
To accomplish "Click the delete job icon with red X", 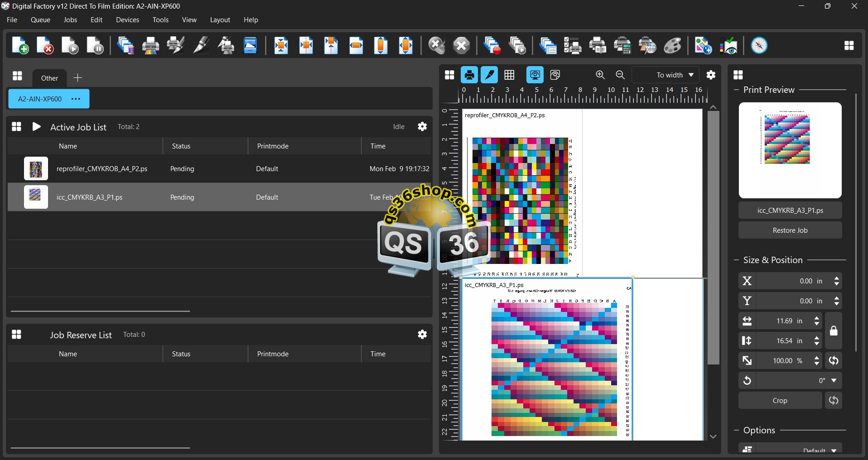I will 45,46.
